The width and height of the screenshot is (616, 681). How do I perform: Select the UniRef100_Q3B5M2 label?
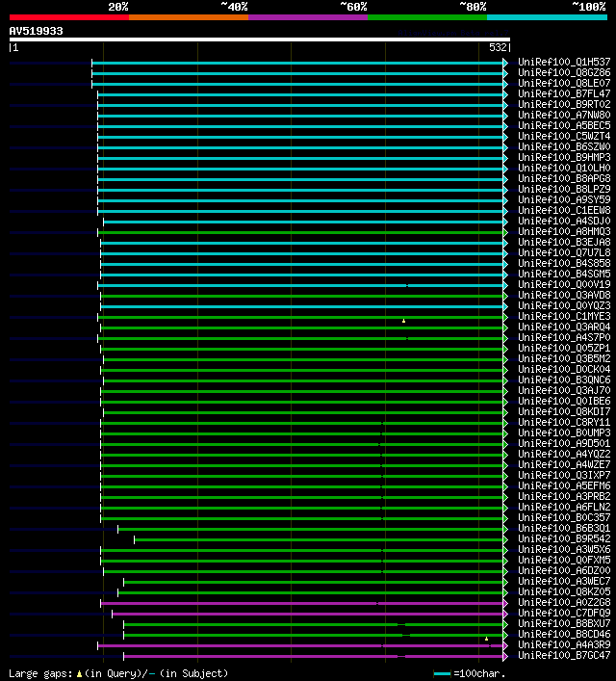564,358
